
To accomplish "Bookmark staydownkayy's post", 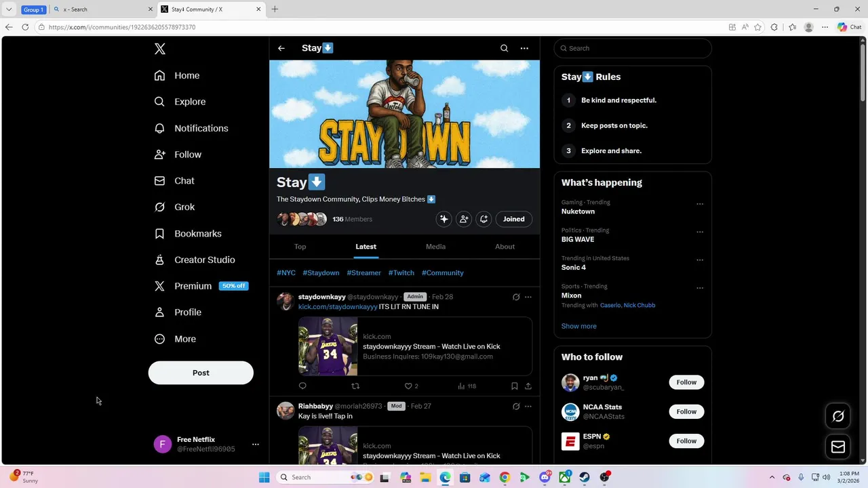I will (x=515, y=386).
